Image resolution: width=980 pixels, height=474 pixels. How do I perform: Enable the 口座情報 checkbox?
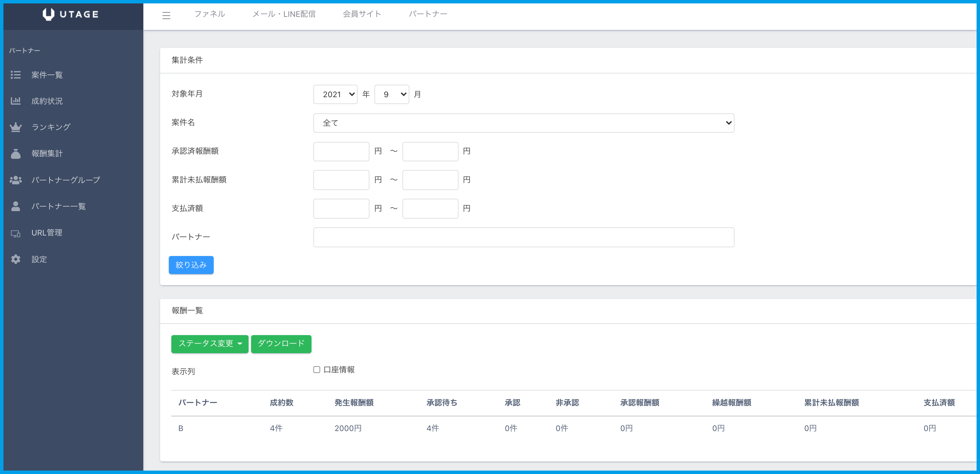316,370
